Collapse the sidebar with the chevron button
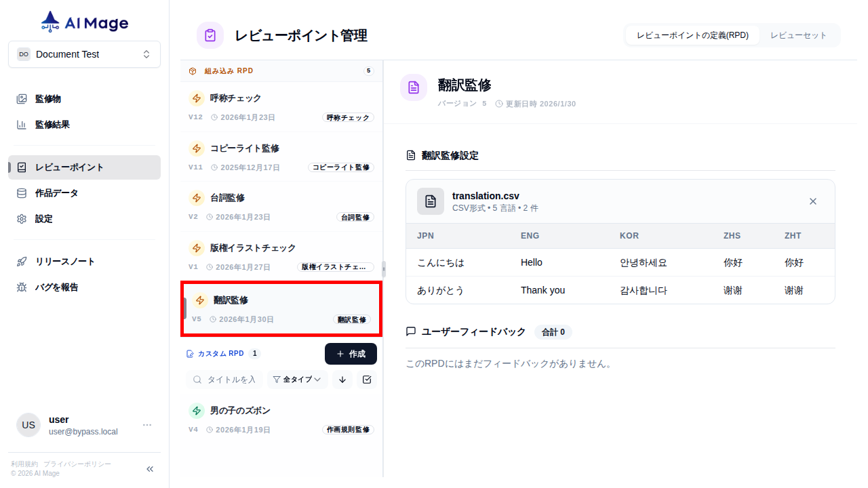The width and height of the screenshot is (868, 488). (149, 468)
